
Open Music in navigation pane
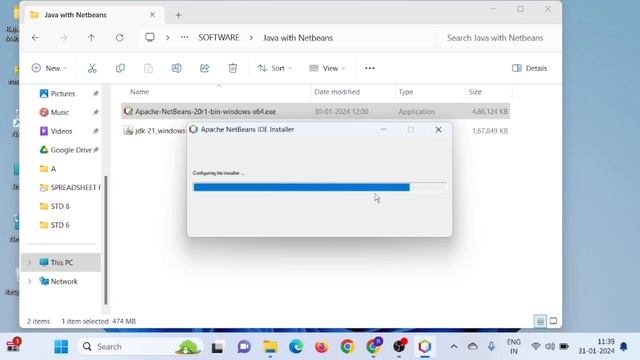[60, 112]
